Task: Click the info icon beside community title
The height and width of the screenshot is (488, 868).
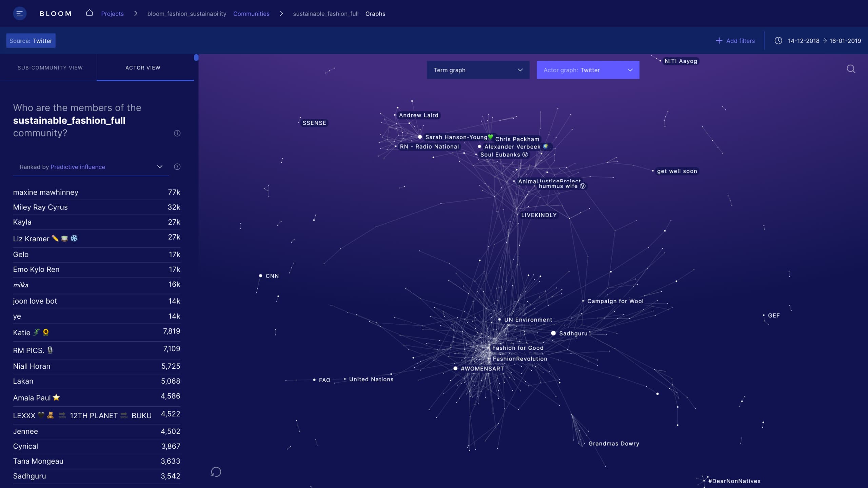Action: point(177,133)
